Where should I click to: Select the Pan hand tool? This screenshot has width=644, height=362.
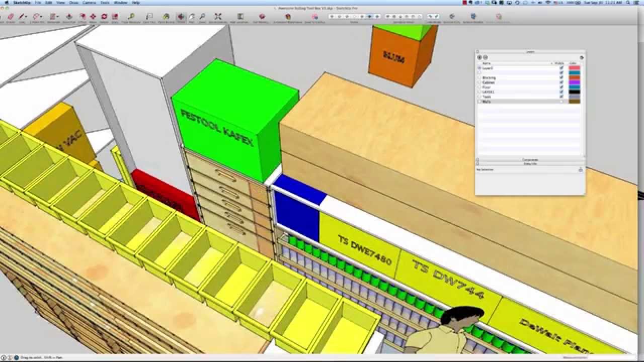192,17
